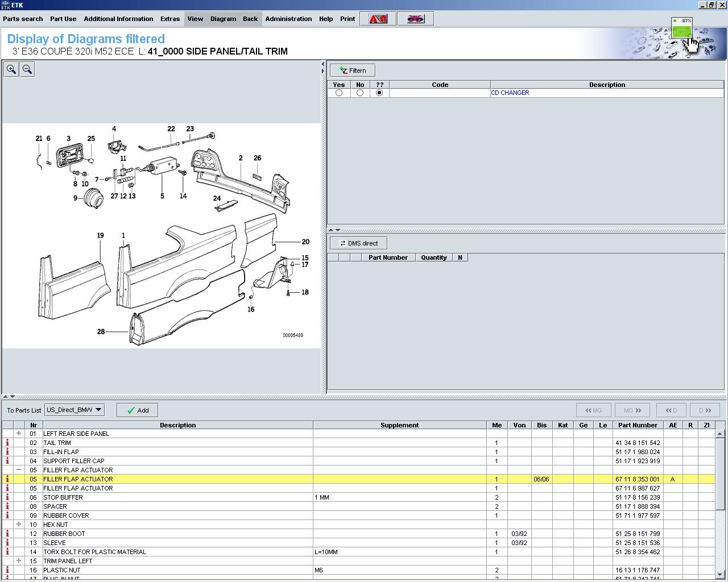The width and height of the screenshot is (728, 582).
Task: Select ?? radio for CD CHANGER
Action: point(379,93)
